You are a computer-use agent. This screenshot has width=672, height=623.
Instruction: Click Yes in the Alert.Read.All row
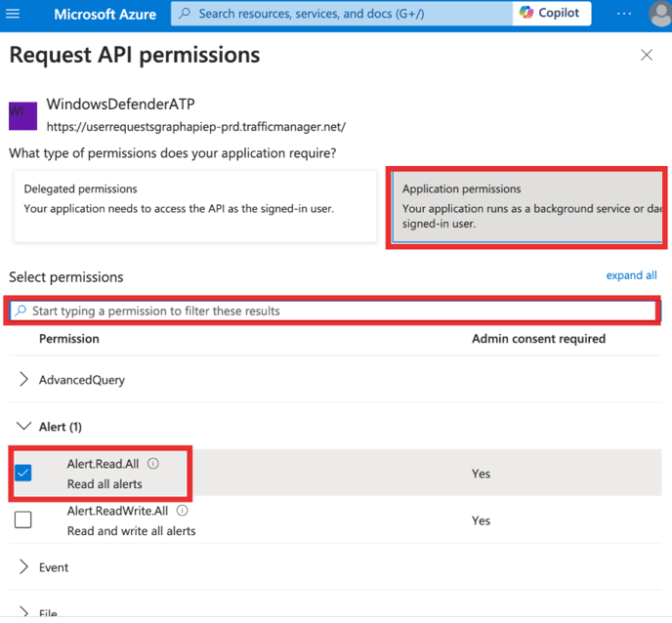point(481,474)
